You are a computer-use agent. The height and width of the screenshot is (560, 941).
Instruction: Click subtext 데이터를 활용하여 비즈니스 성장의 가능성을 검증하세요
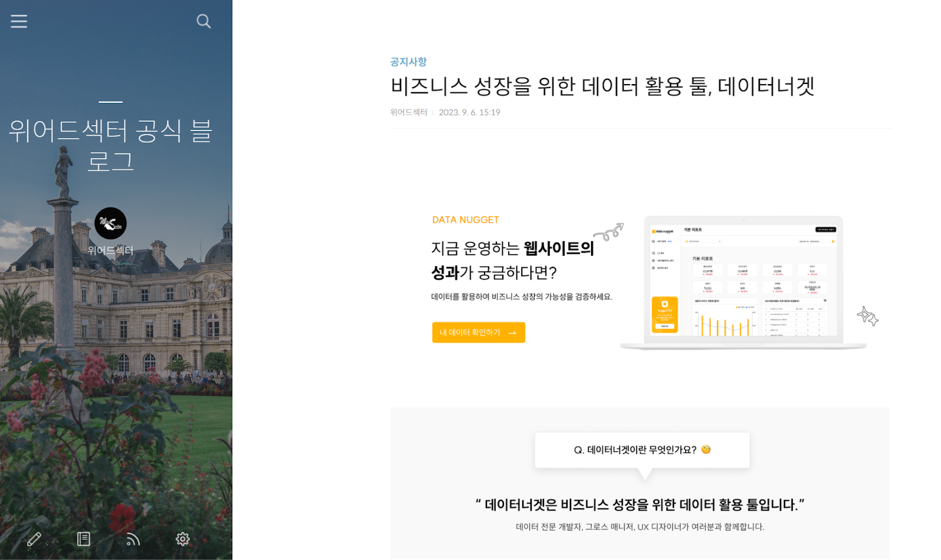click(522, 297)
